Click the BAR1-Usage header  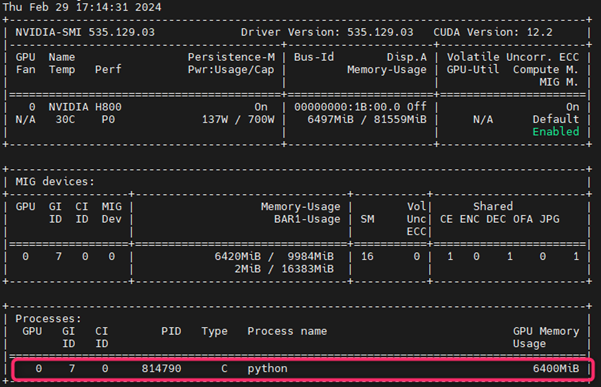click(x=307, y=219)
